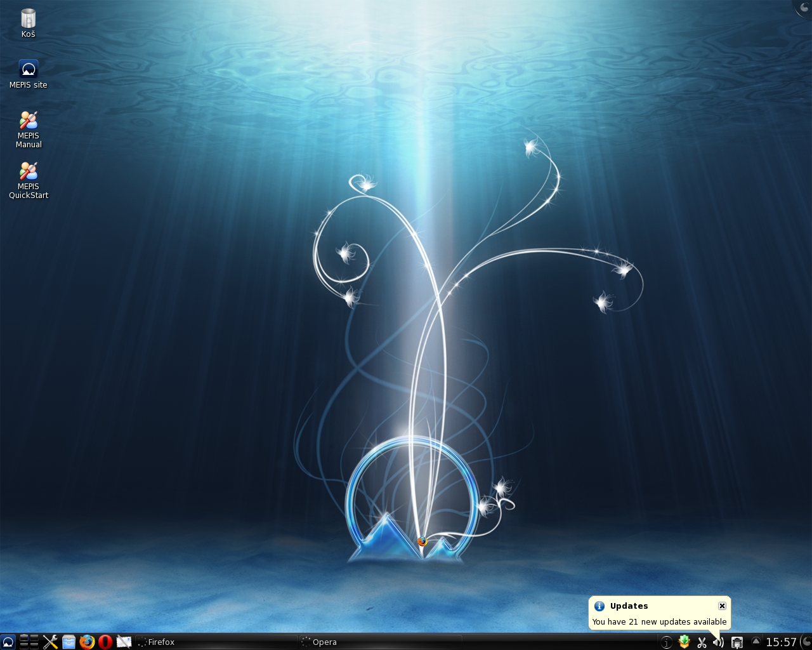Click the 15:57 panel clock
The height and width of the screenshot is (650, 812).
coord(781,642)
